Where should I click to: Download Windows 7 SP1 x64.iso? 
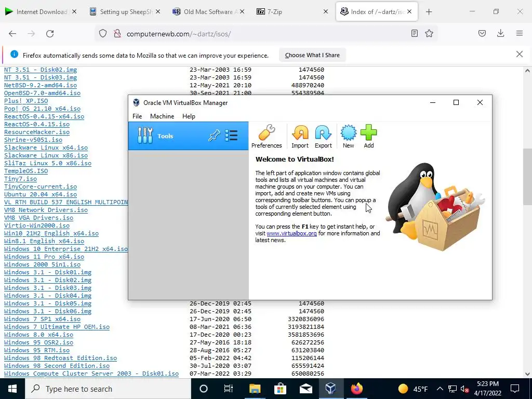click(42, 319)
